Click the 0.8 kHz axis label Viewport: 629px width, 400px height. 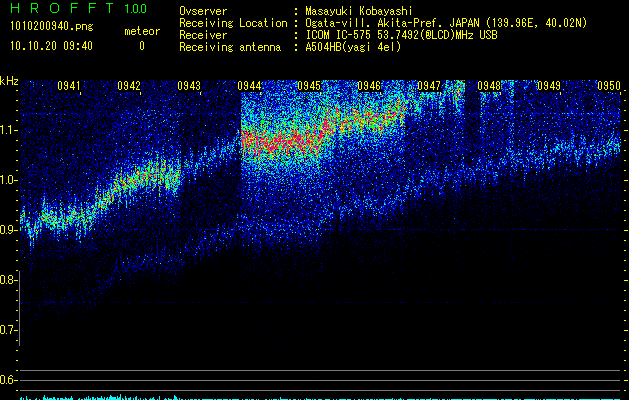point(7,280)
